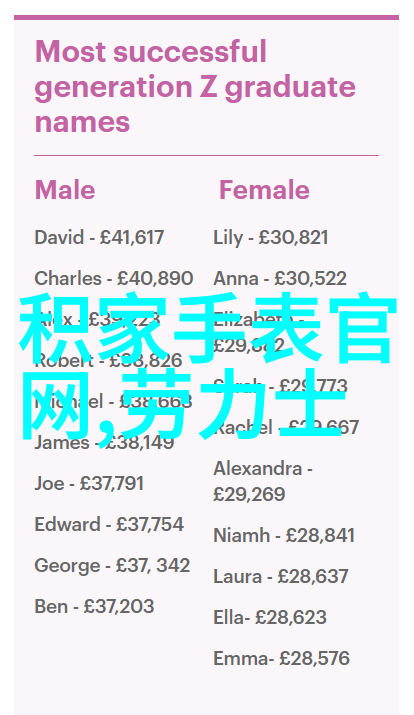Image resolution: width=414 pixels, height=715 pixels.
Task: Click the Charles - £40,890 entry
Action: (114, 279)
